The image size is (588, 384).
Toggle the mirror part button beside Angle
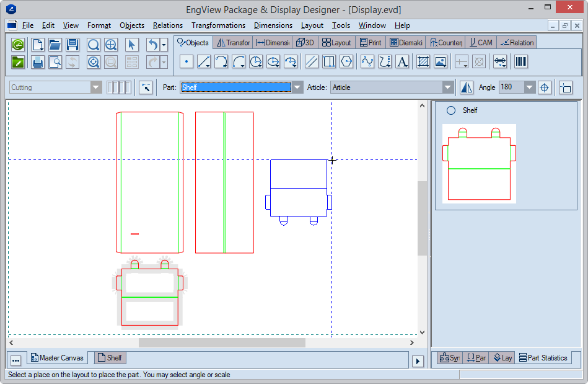tap(467, 87)
